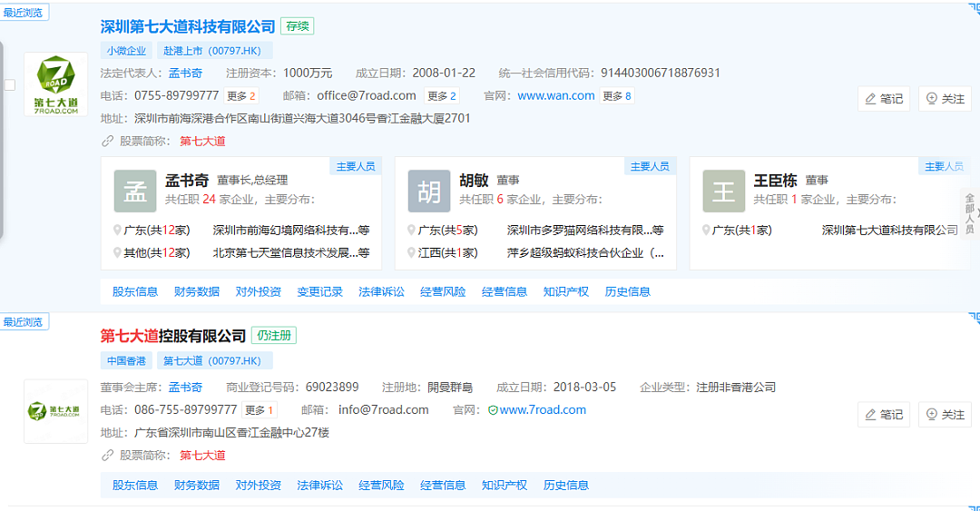This screenshot has height=511, width=980.
Task: Open 历史信息 tab in first result
Action: tap(628, 291)
